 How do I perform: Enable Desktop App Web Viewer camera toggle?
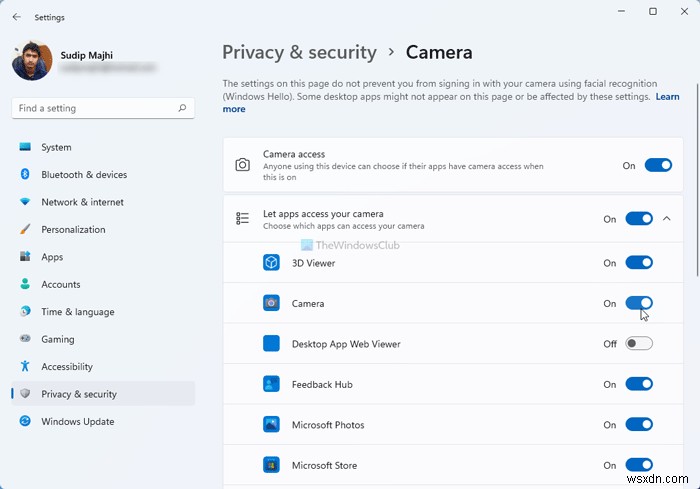coord(639,344)
